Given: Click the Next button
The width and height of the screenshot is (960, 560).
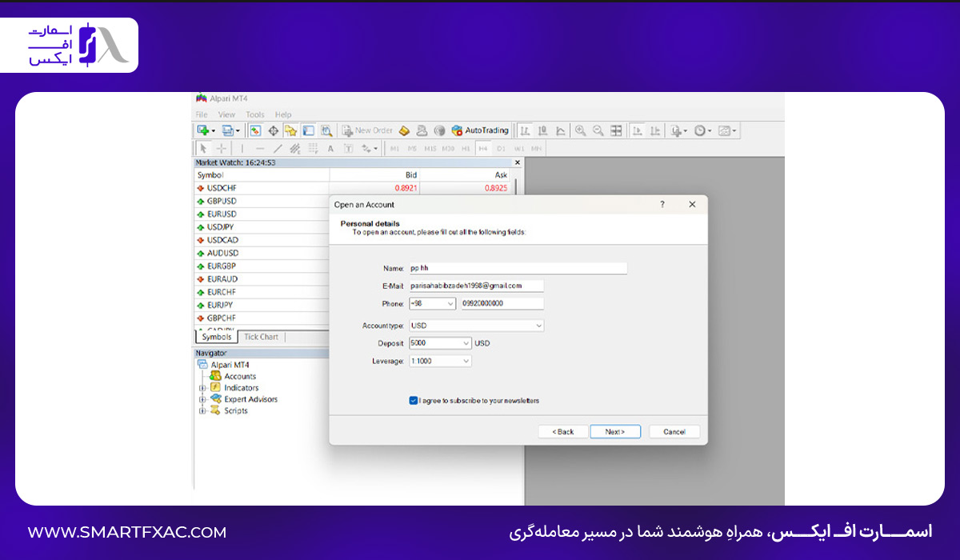Looking at the screenshot, I should point(615,431).
